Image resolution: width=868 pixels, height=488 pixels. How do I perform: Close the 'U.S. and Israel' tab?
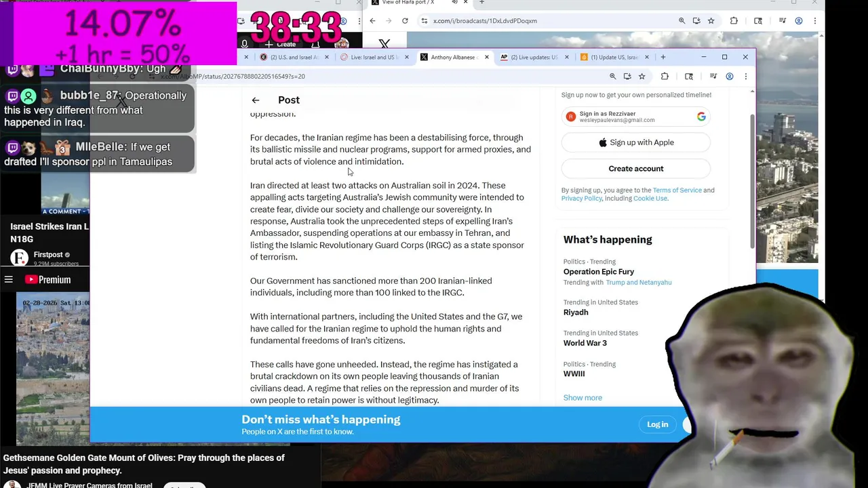327,57
